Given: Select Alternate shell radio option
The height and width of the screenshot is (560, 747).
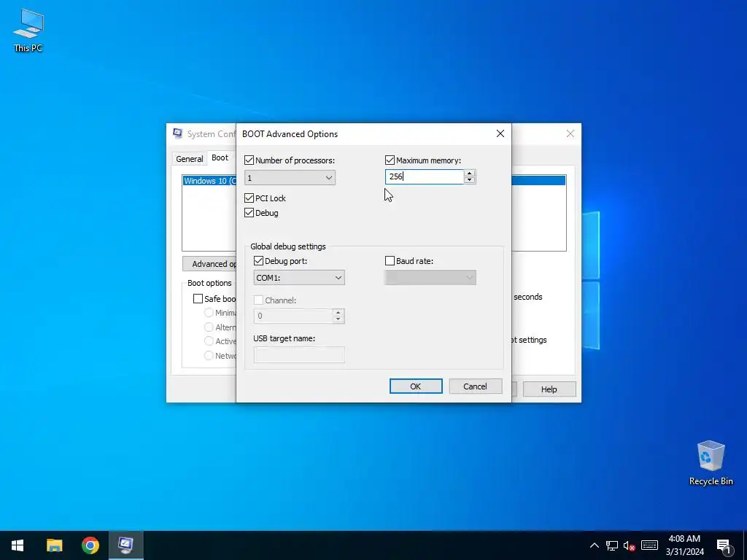Looking at the screenshot, I should point(209,327).
